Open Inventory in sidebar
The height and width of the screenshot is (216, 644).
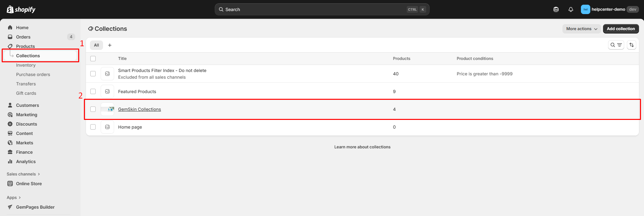[26, 65]
